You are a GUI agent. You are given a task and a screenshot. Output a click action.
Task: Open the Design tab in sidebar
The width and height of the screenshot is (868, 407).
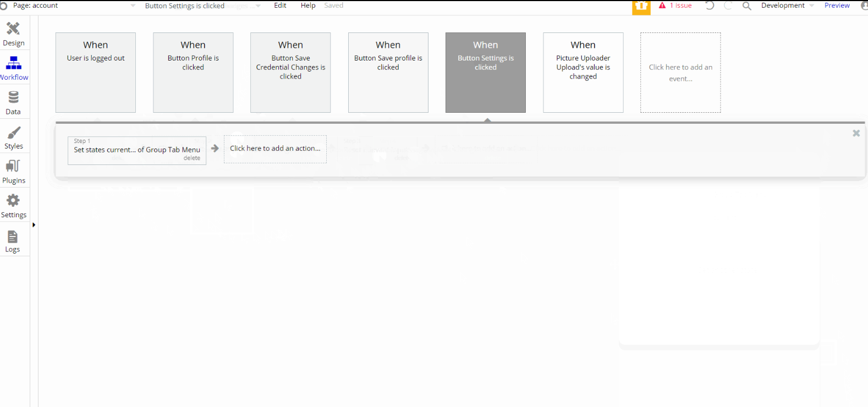[x=14, y=34]
